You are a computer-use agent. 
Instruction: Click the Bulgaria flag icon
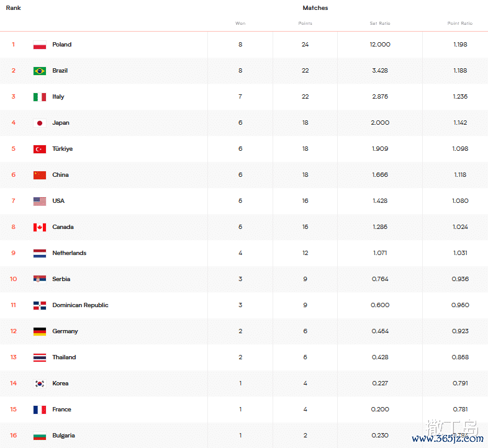click(40, 436)
